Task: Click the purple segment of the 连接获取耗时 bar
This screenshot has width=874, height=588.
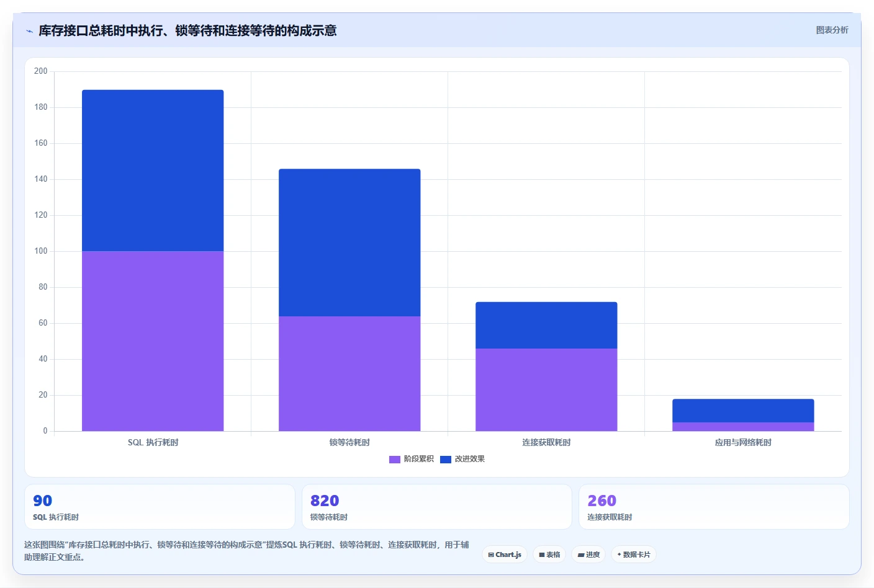Action: pos(546,390)
